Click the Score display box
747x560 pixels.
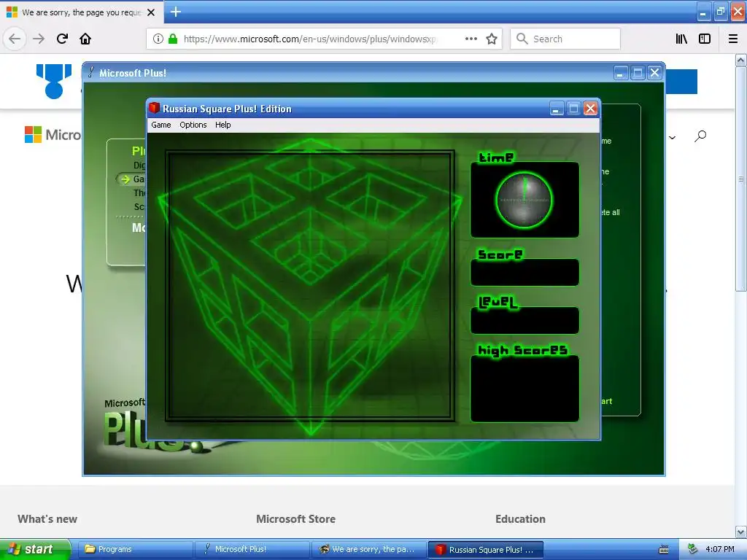[525, 273]
